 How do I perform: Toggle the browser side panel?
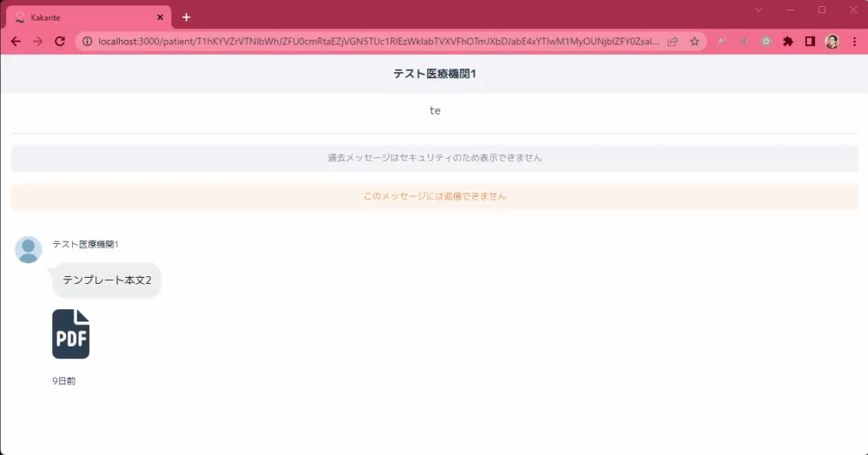[810, 42]
